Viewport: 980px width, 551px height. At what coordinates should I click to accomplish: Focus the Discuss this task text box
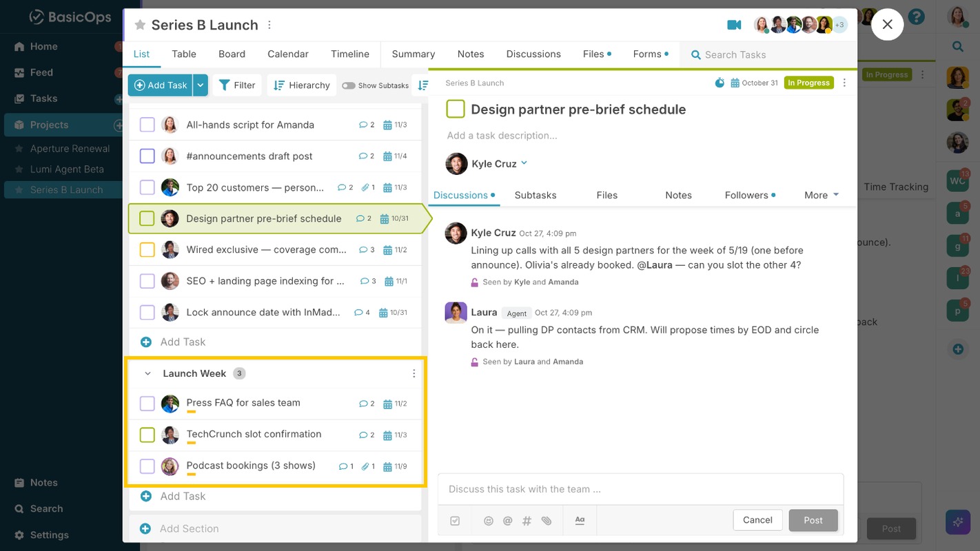(640, 489)
